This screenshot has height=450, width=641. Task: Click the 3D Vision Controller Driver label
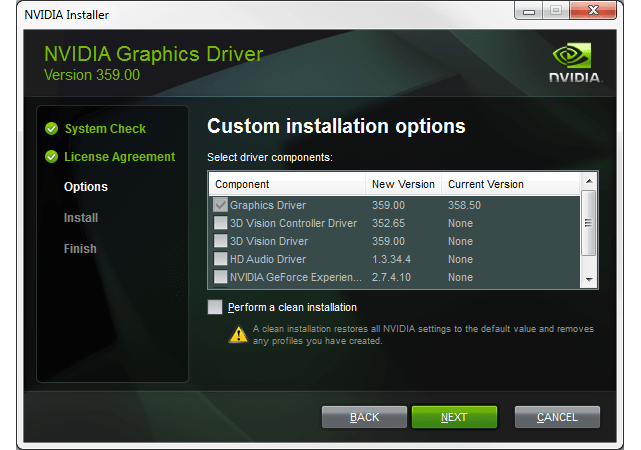pos(293,223)
